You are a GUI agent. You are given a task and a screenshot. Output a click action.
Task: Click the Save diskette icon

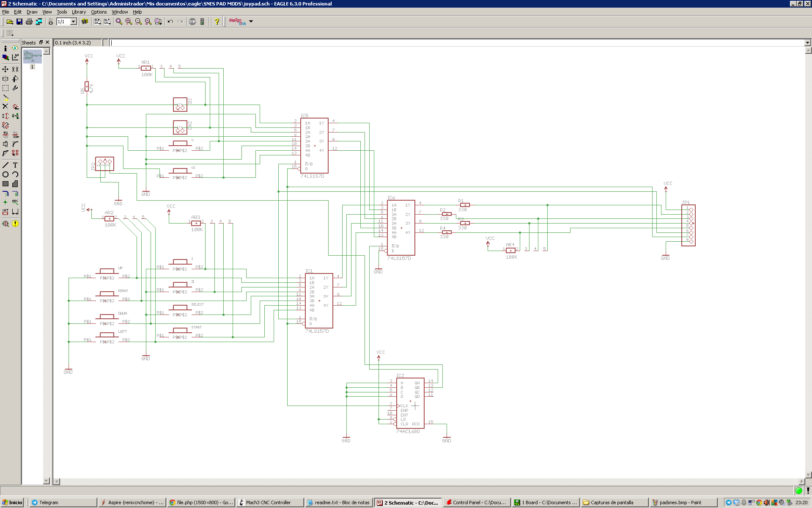(19, 22)
